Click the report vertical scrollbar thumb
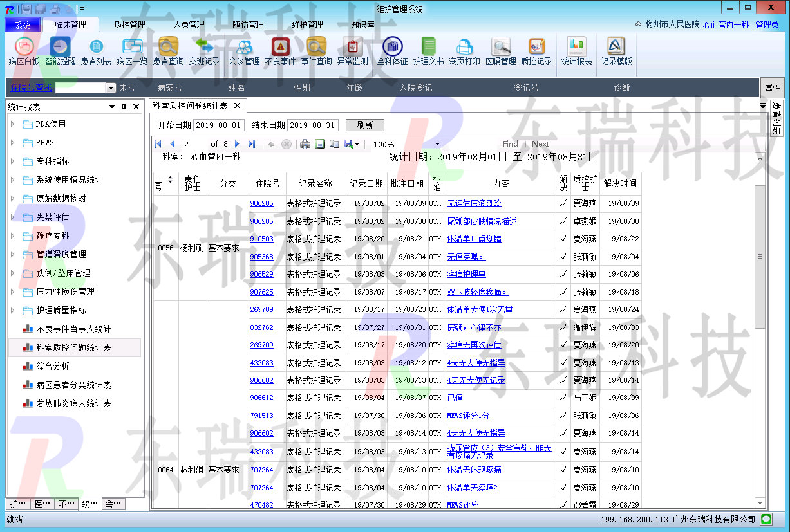The width and height of the screenshot is (790, 532). 760,257
